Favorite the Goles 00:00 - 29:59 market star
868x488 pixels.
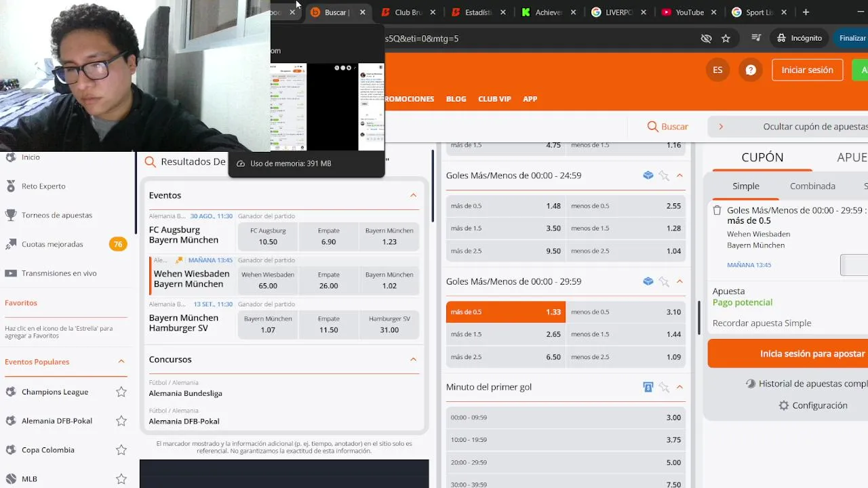(x=664, y=281)
